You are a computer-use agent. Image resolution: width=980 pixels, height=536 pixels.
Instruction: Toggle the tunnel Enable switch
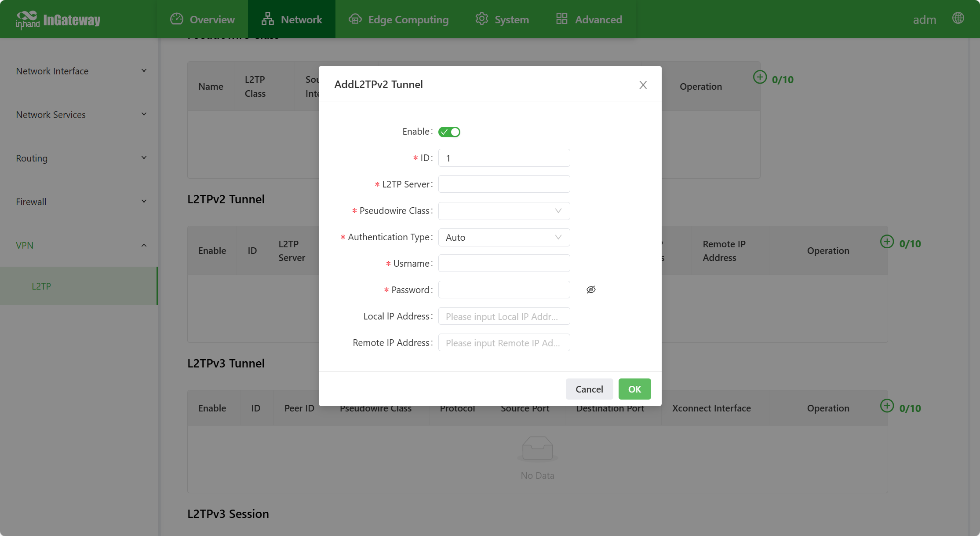(x=449, y=132)
